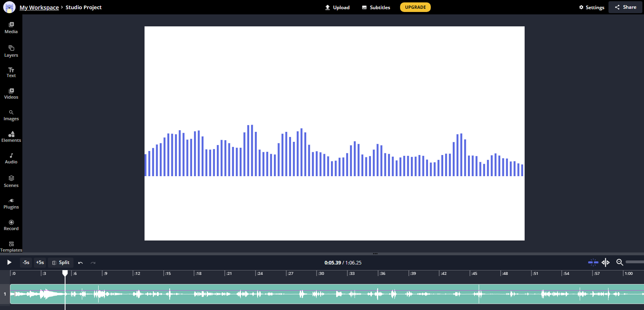Open the Audio panel
644x310 pixels.
(x=11, y=159)
